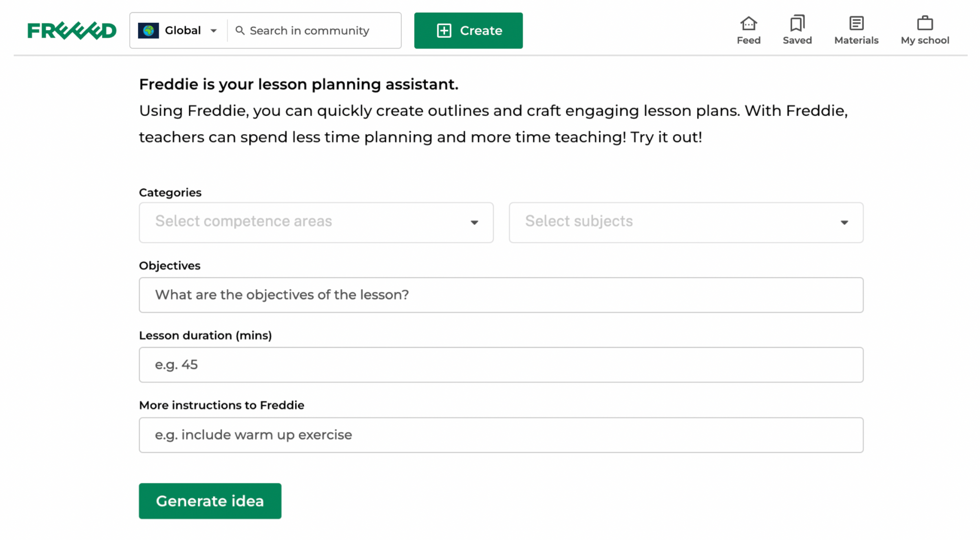This screenshot has height=540, width=980.
Task: Open the My school briefcase icon
Action: coord(925,23)
